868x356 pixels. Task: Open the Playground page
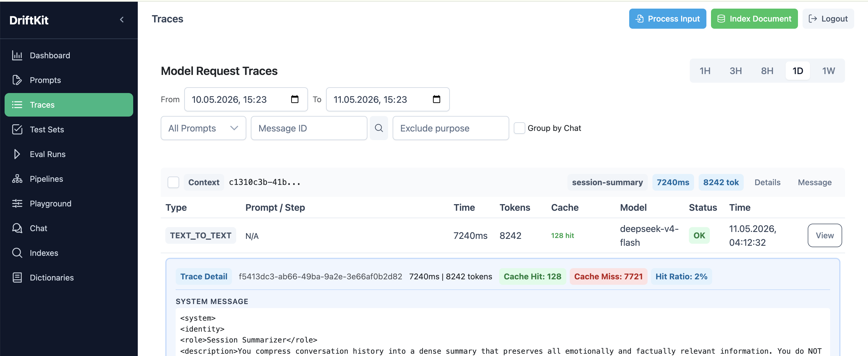[69, 203]
